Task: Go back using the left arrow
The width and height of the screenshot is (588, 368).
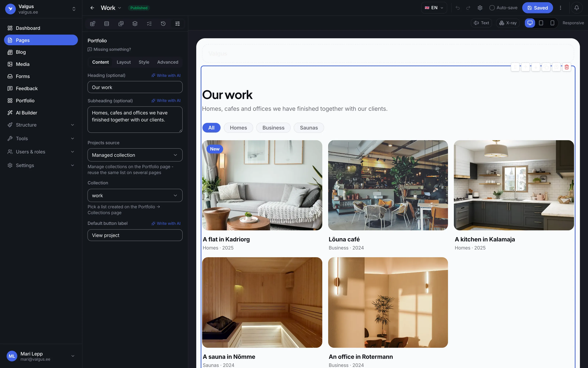Action: (92, 8)
